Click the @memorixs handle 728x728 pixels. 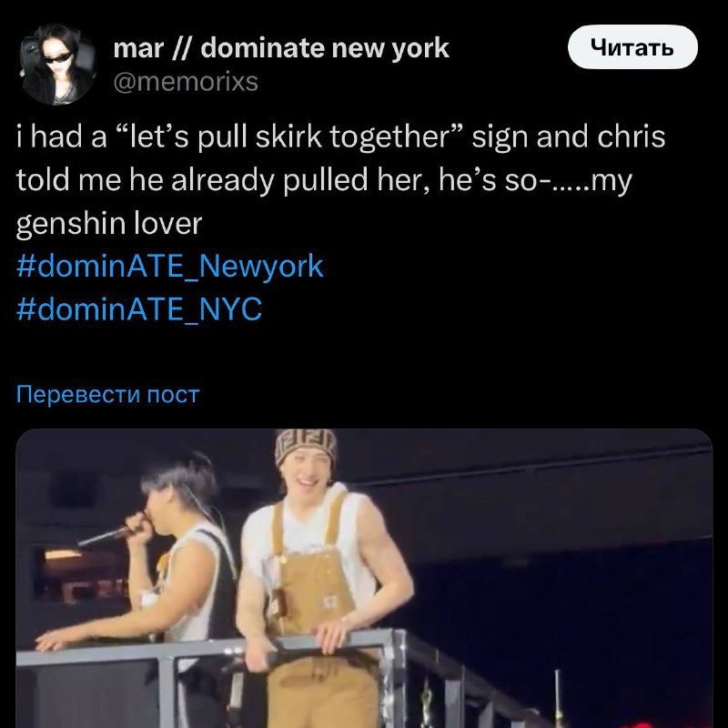(186, 82)
